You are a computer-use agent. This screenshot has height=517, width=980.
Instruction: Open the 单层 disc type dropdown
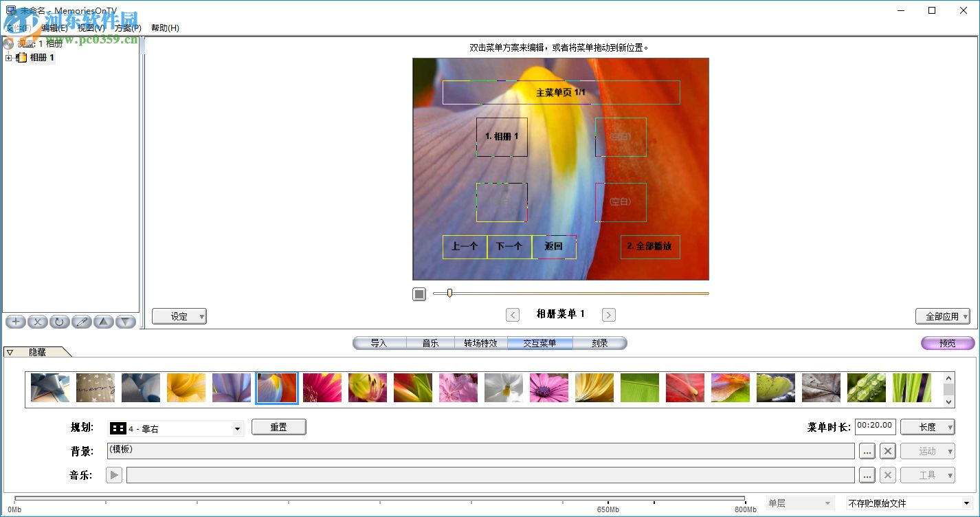[x=800, y=503]
